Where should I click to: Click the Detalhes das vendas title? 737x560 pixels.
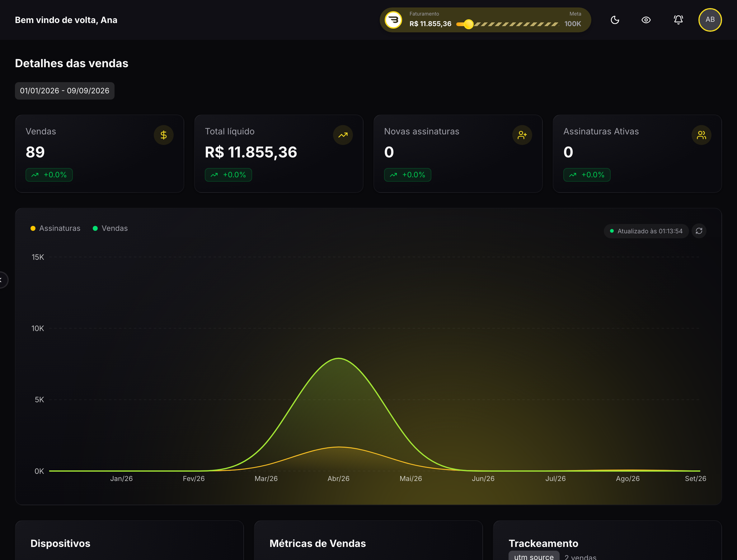pos(72,63)
